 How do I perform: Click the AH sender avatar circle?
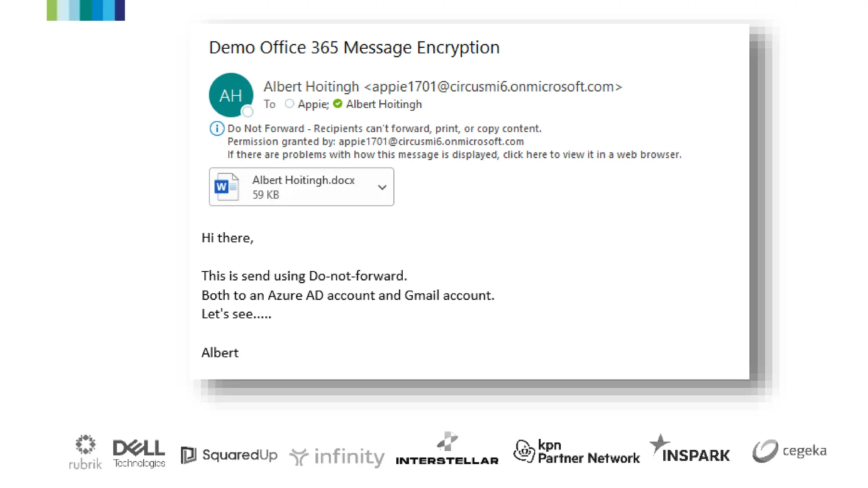[231, 95]
